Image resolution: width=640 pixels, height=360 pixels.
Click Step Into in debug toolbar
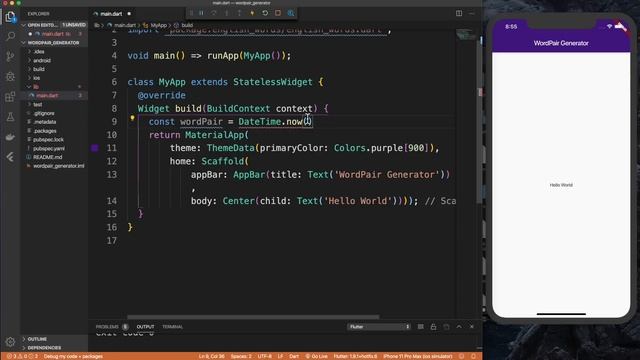[x=227, y=13]
